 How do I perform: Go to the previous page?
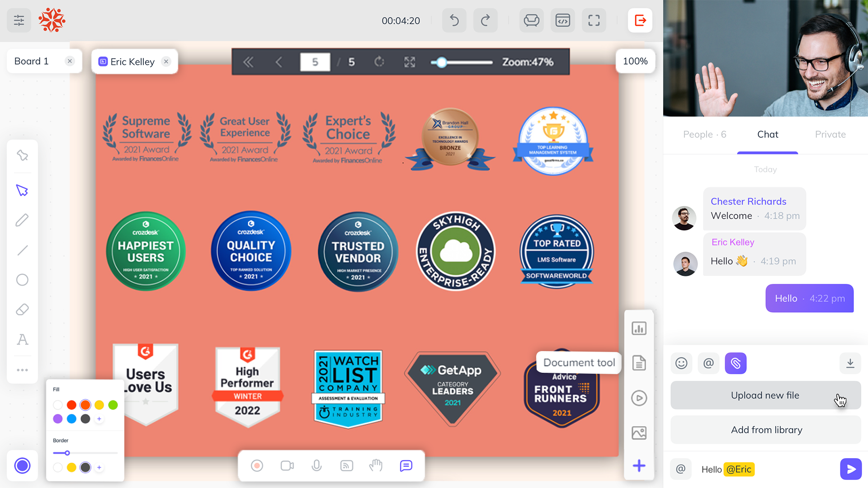278,62
